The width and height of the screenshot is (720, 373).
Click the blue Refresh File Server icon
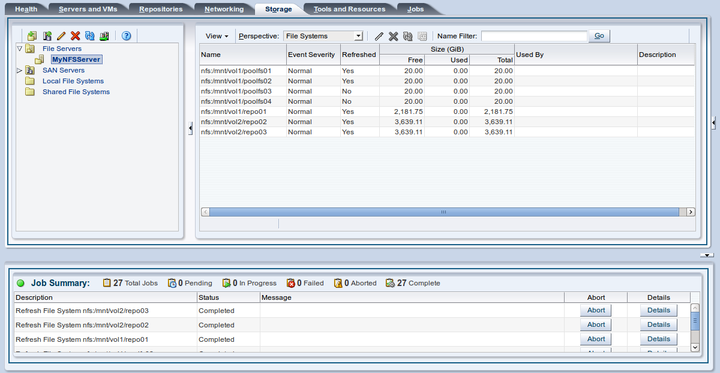point(90,36)
